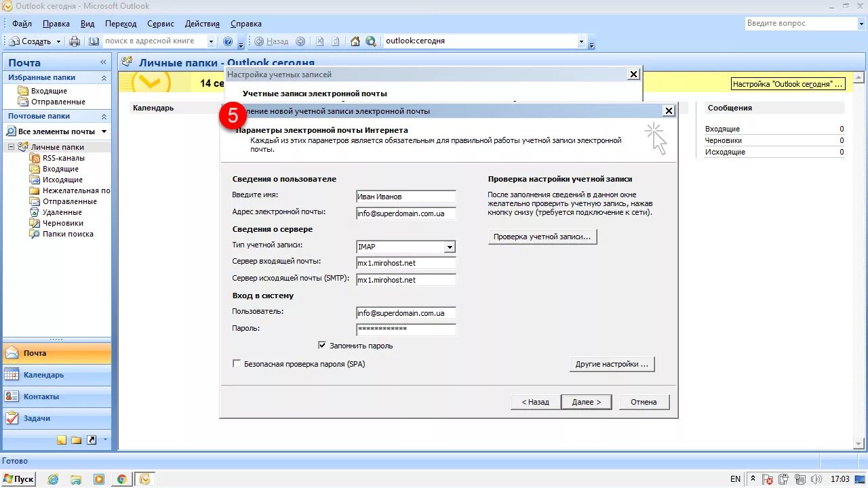Toggle the Запомнить пароль checkbox
The width and height of the screenshot is (868, 488).
(322, 345)
